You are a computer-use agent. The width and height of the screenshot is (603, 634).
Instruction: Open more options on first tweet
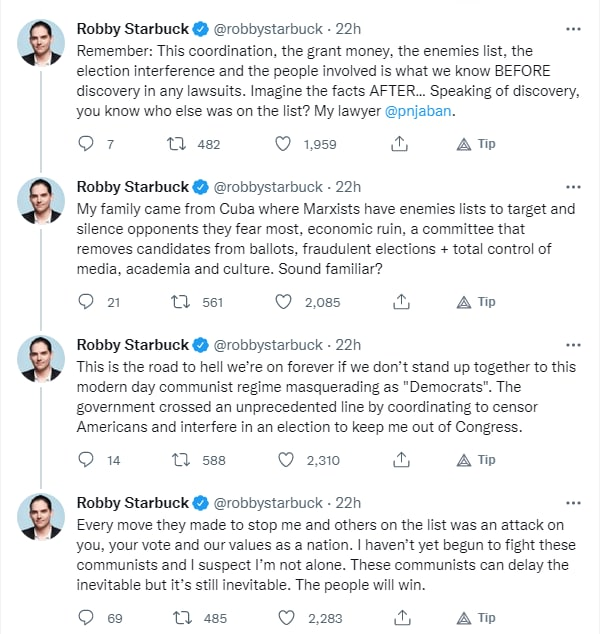(572, 28)
